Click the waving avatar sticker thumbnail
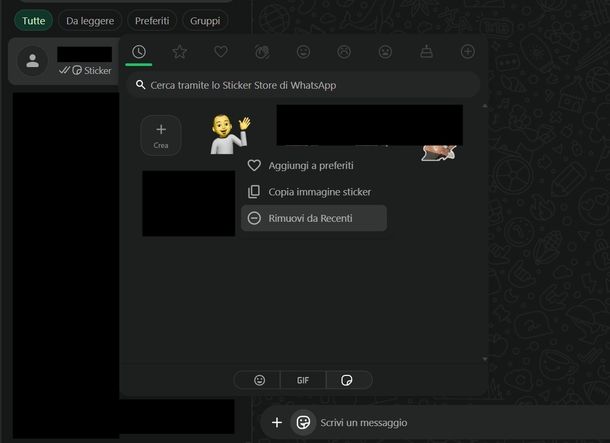 point(229,134)
